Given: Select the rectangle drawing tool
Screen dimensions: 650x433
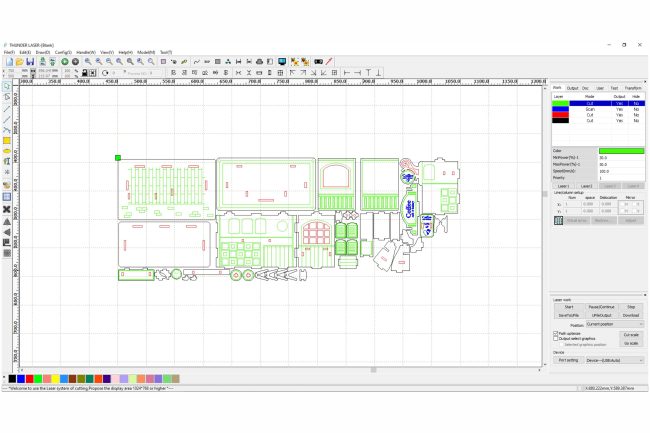Looking at the screenshot, I should pyautogui.click(x=6, y=140).
